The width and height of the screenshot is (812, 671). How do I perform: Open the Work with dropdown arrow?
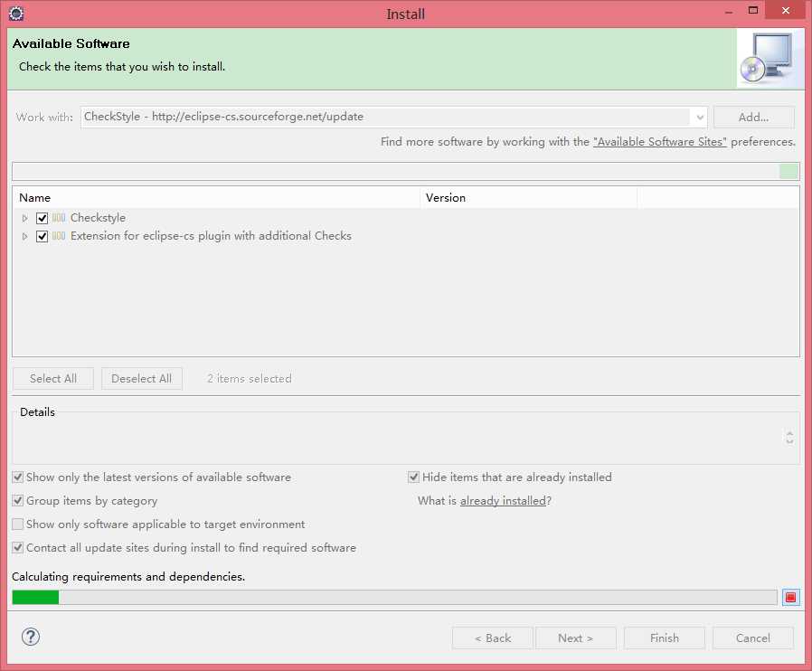point(699,117)
